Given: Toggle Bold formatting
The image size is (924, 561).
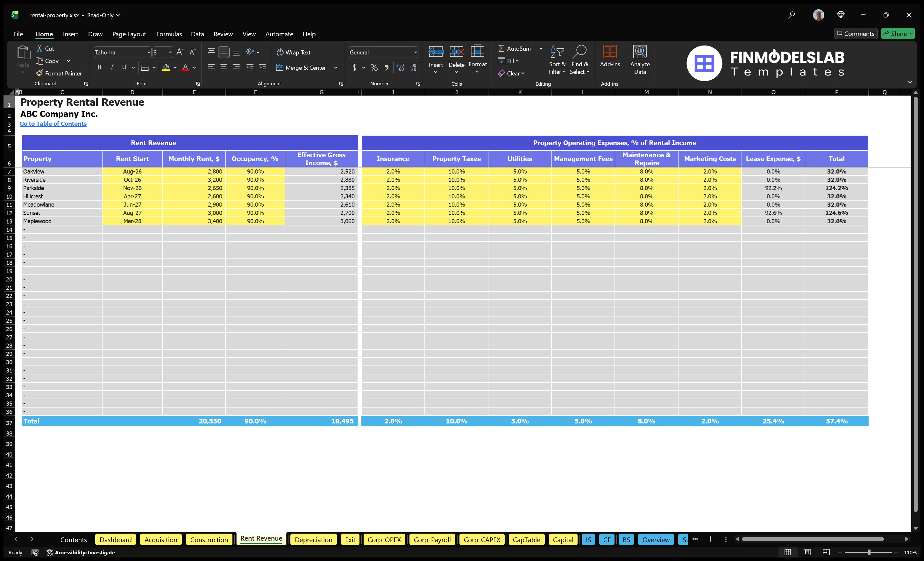Looking at the screenshot, I should [x=99, y=67].
